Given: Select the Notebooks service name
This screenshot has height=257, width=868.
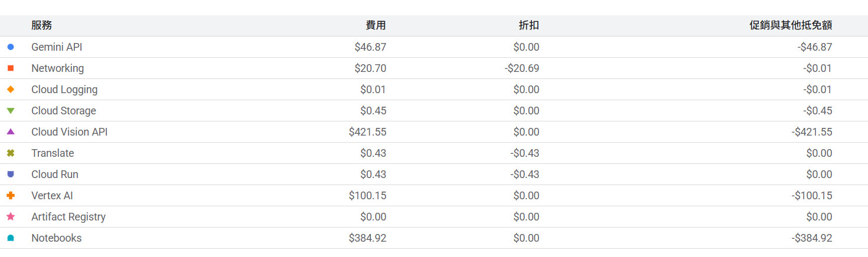Looking at the screenshot, I should pos(57,238).
